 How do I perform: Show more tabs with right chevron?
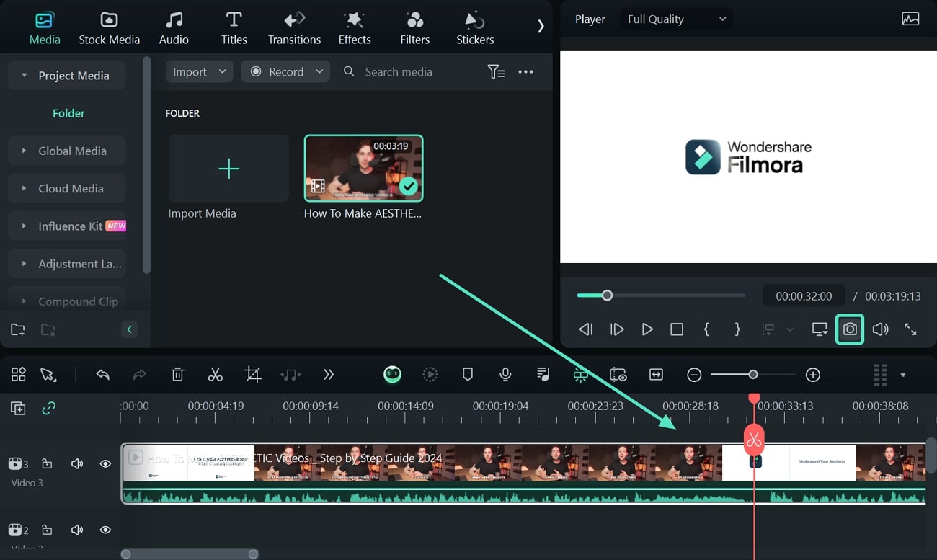coord(541,26)
